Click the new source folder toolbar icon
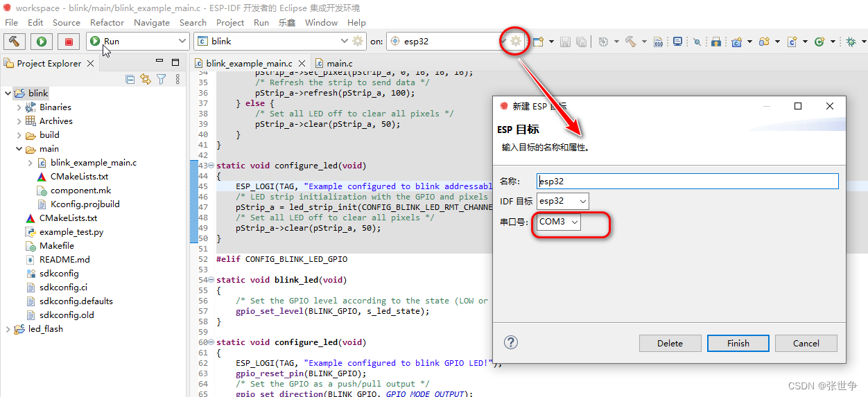The height and width of the screenshot is (397, 868). pos(764,42)
